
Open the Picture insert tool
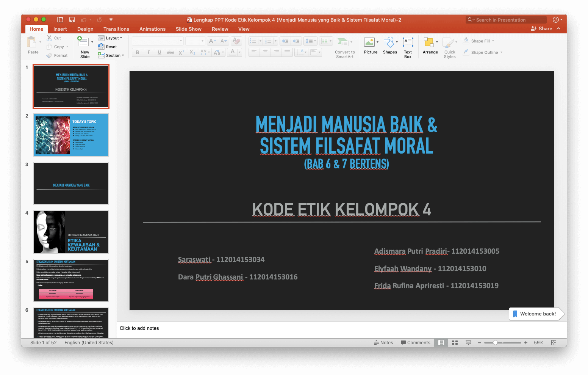click(x=371, y=46)
